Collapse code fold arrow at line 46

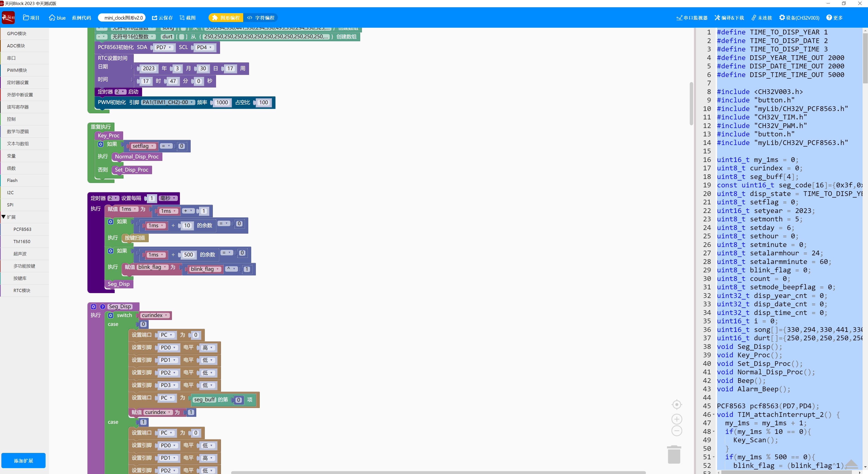point(713,415)
